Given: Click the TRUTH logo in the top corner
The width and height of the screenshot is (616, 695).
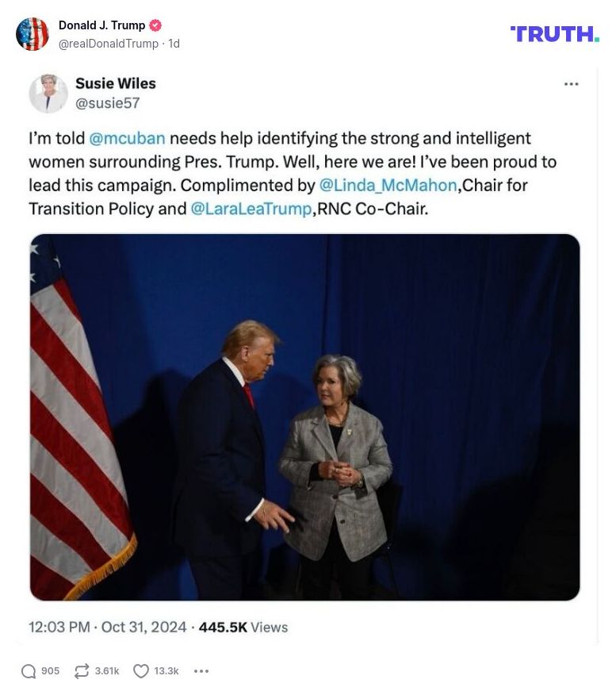Looking at the screenshot, I should click(554, 34).
